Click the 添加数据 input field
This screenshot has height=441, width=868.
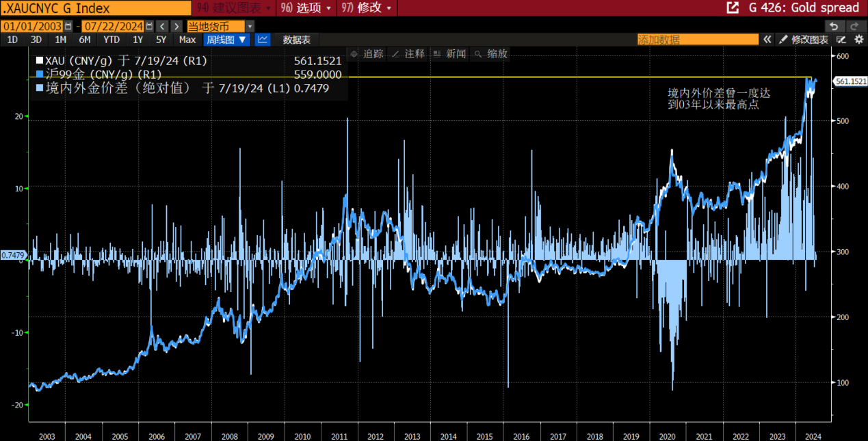pos(698,40)
